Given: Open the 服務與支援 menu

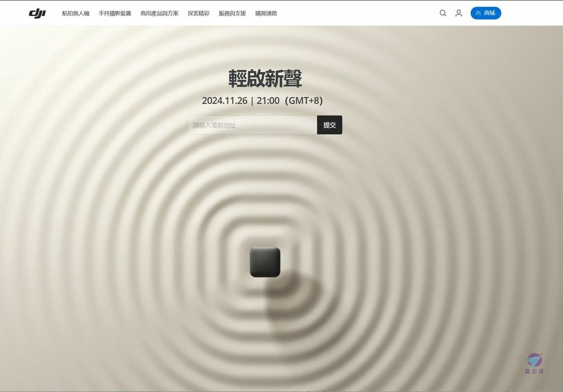Looking at the screenshot, I should point(233,13).
